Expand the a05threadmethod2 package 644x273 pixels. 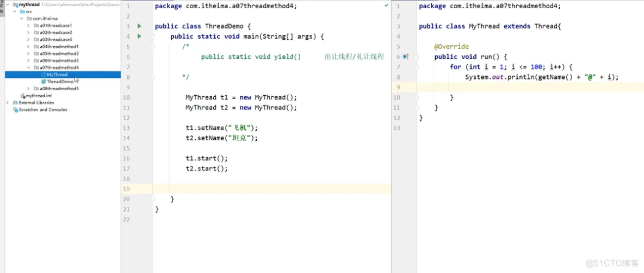pos(28,53)
